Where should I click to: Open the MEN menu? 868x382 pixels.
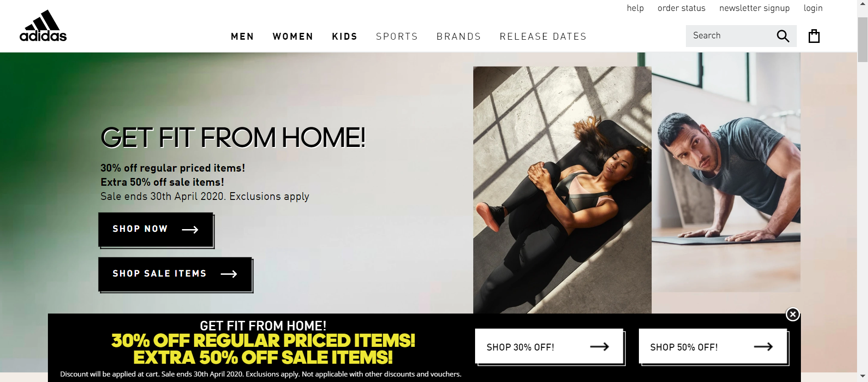coord(242,37)
